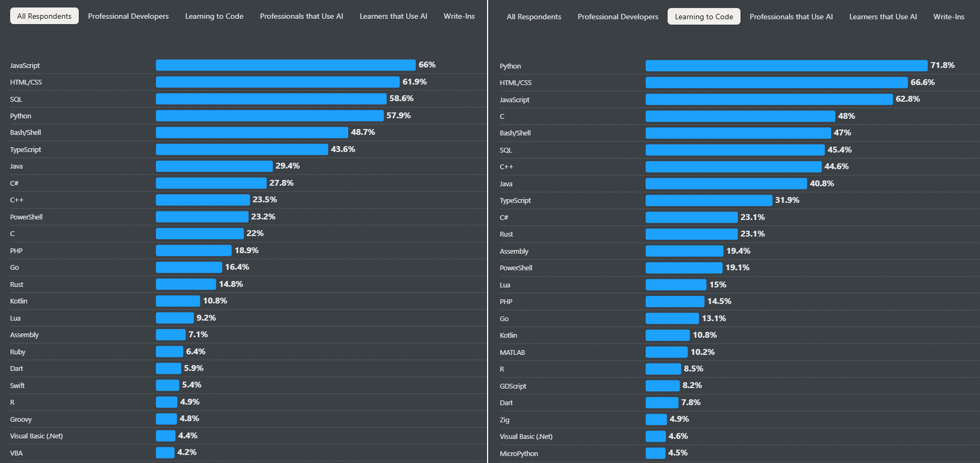
Task: Select left panel 'Write-Ins' tab
Action: [x=459, y=16]
